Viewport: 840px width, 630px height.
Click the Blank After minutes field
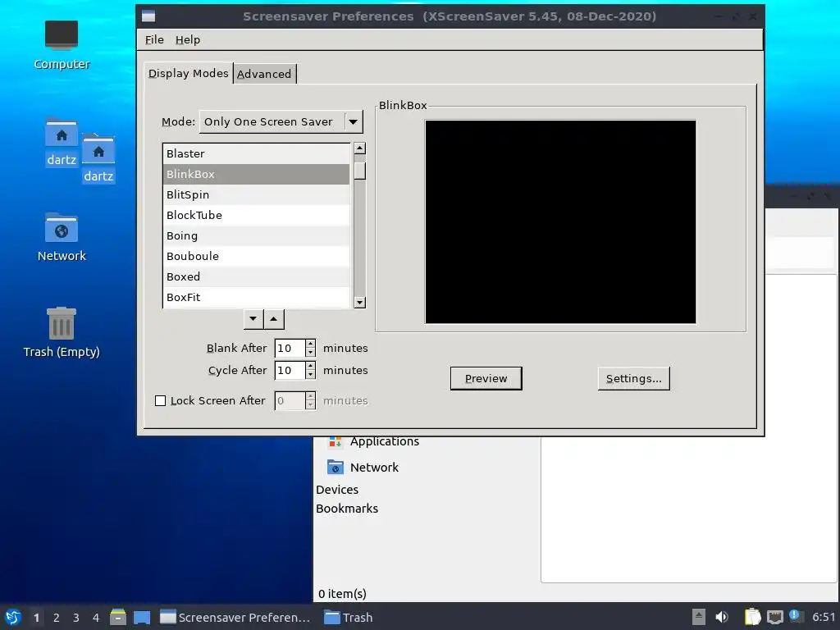coord(290,348)
